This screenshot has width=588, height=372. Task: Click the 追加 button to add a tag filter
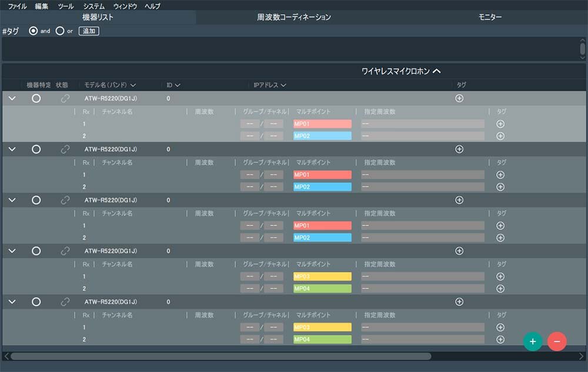[88, 31]
